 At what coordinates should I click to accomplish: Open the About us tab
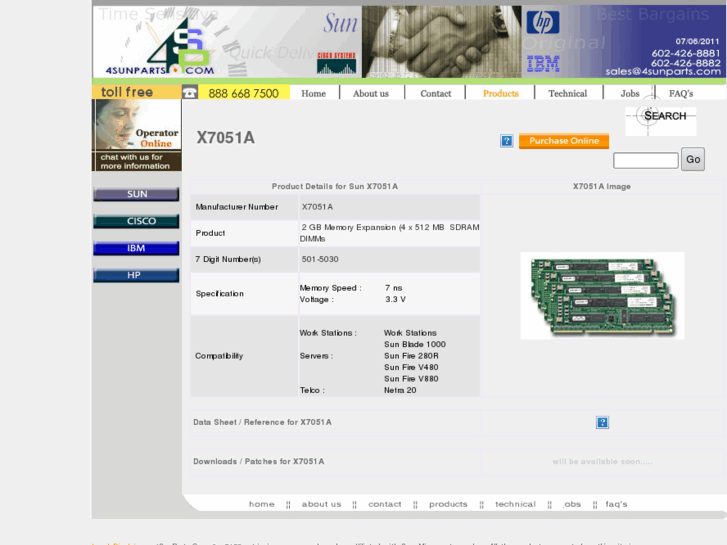coord(371,93)
